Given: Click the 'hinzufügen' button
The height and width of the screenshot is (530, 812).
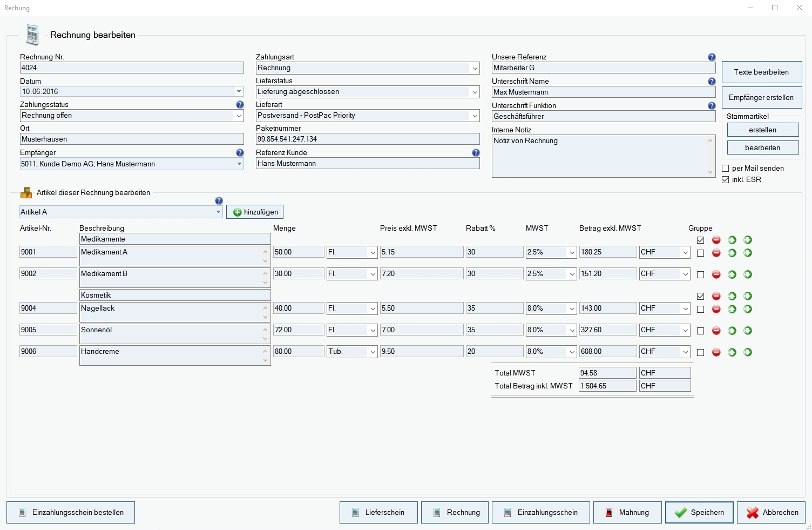Looking at the screenshot, I should pos(255,212).
